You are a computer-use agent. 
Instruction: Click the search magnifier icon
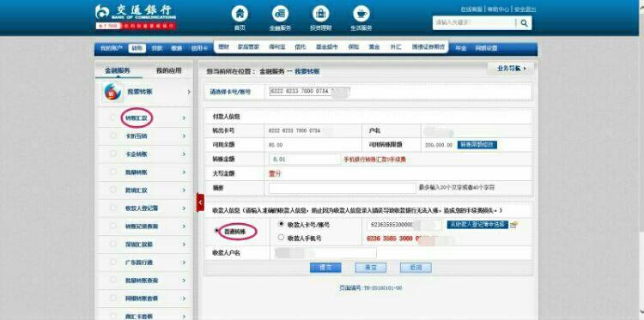click(524, 23)
